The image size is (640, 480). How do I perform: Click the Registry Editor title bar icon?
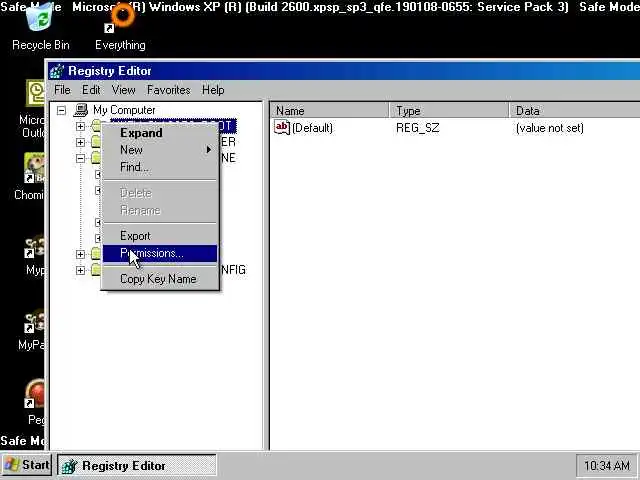click(x=57, y=71)
